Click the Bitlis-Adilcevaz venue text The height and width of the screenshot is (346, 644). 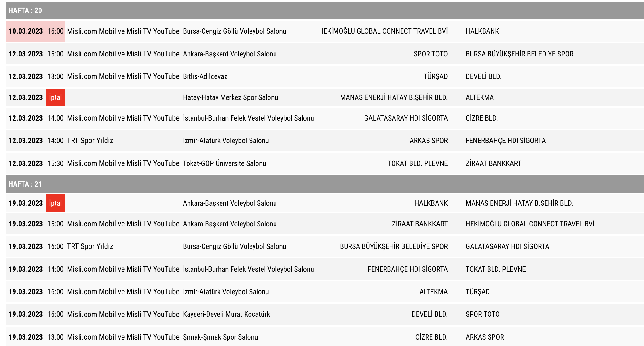click(205, 76)
